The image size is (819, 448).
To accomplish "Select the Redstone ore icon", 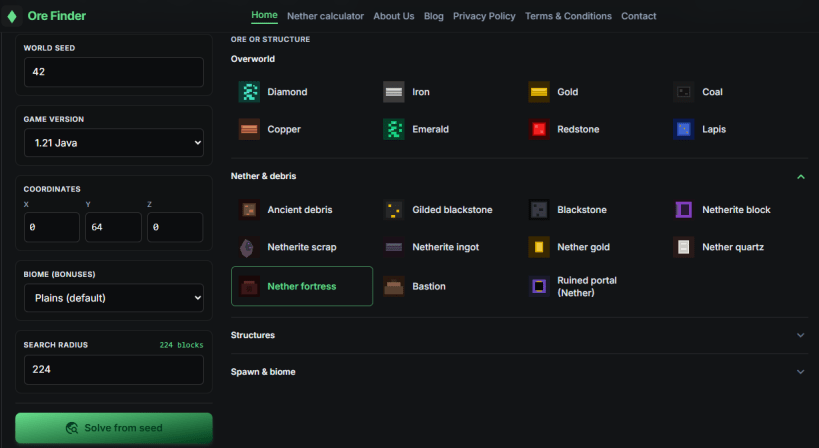I will 539,129.
